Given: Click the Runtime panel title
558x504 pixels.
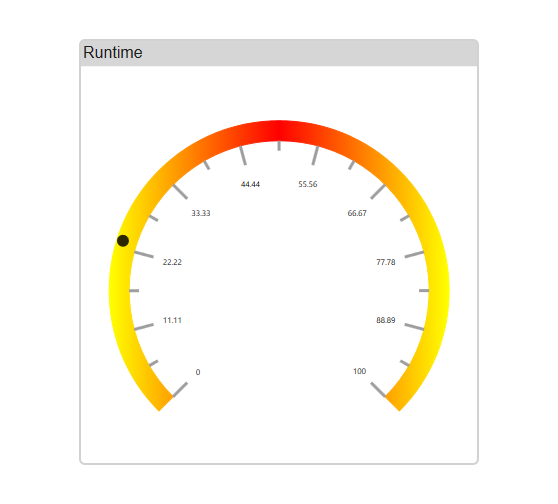Looking at the screenshot, I should [112, 53].
